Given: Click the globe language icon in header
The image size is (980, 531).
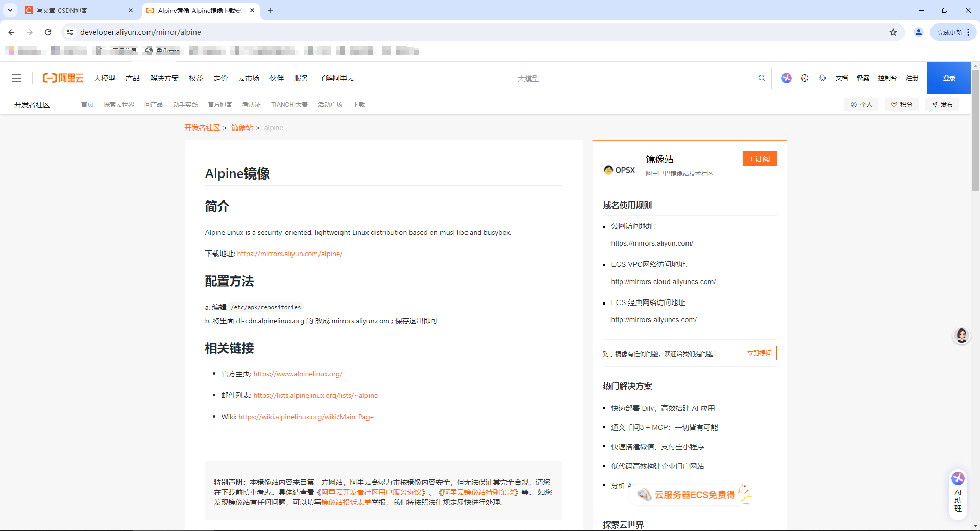Looking at the screenshot, I should pos(805,78).
